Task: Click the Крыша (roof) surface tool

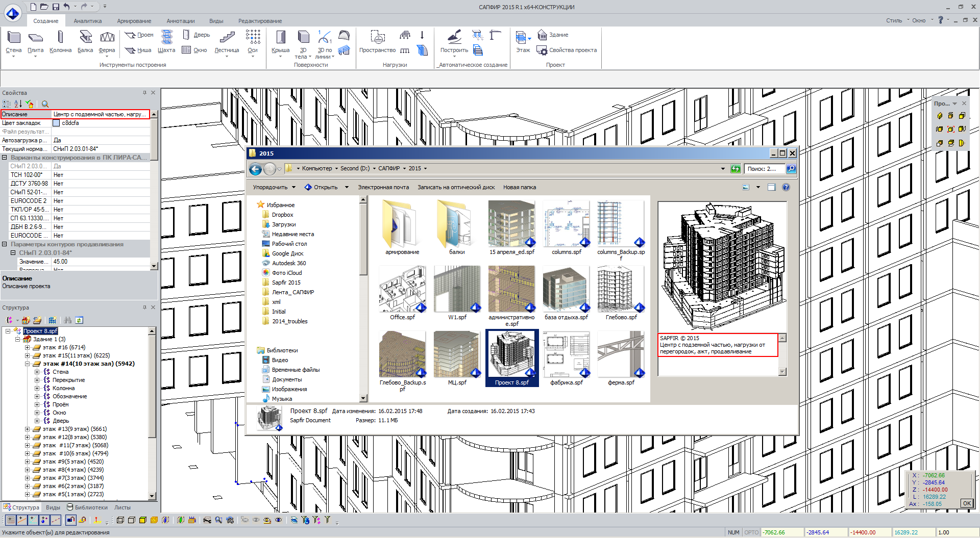Action: tap(280, 41)
